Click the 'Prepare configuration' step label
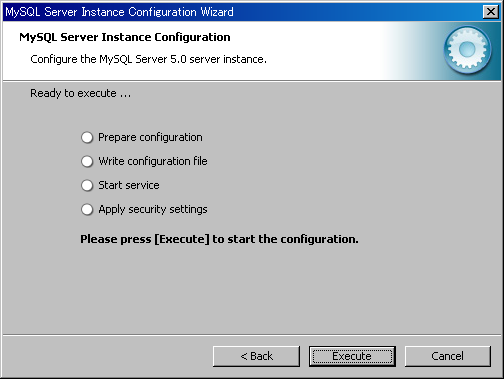The image size is (504, 379). 150,137
